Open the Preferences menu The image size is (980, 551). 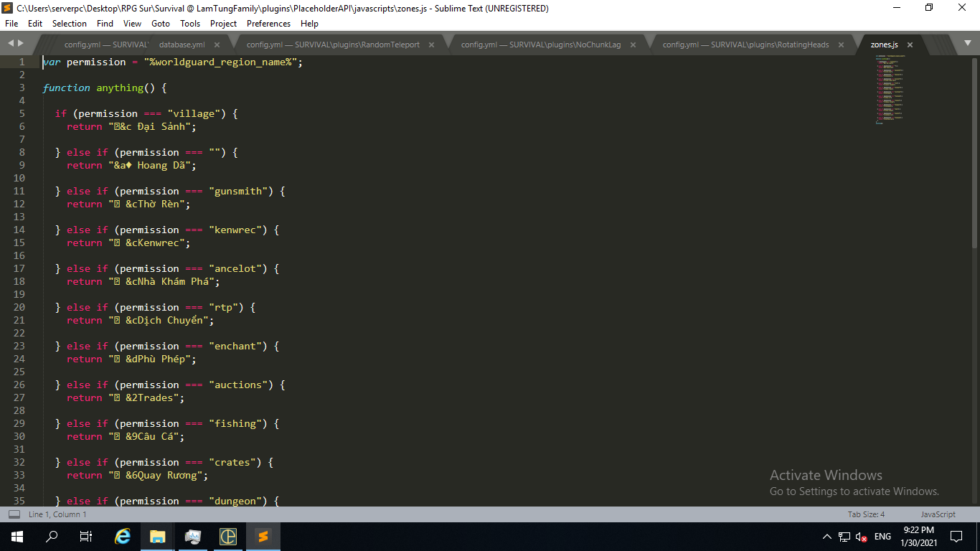click(269, 24)
